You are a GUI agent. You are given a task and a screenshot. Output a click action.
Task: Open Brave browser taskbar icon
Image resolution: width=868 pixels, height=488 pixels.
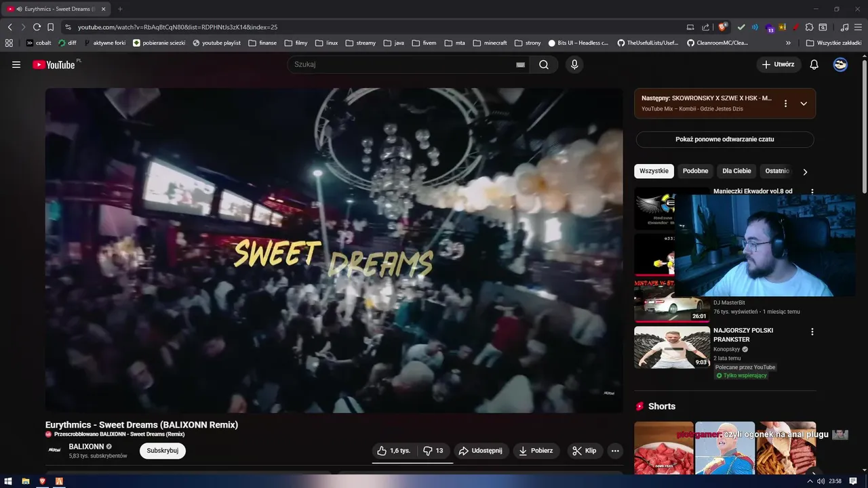click(x=43, y=481)
